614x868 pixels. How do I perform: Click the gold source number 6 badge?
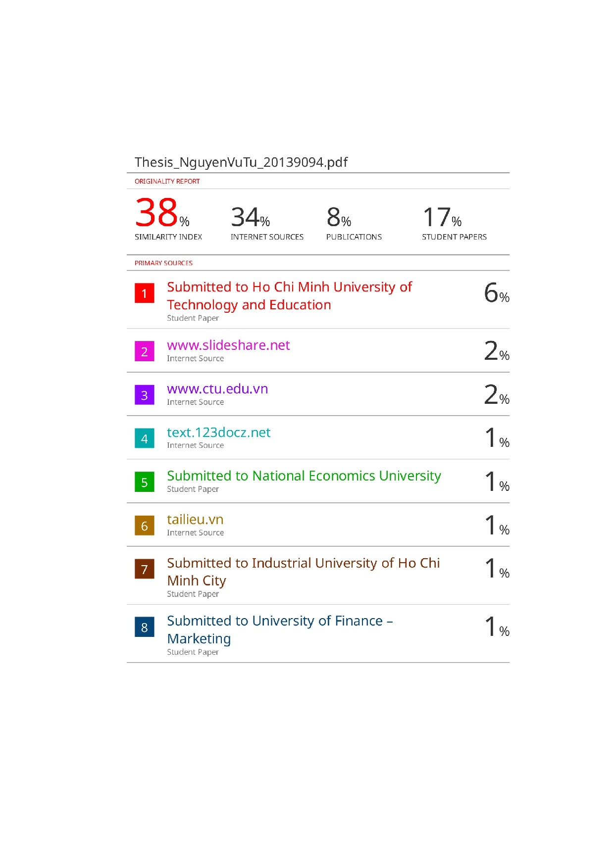click(x=144, y=526)
